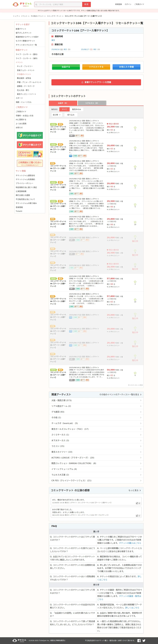Open ご利用ガイド in the header menu
This screenshot has width=158, height=644.
(x=139, y=4)
